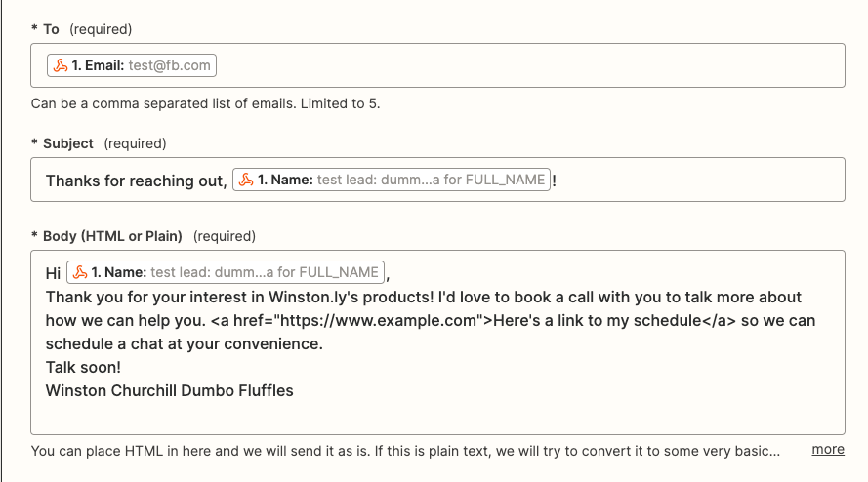
Task: Click the 'Body (HTML or Plain)' label
Action: pyautogui.click(x=112, y=236)
